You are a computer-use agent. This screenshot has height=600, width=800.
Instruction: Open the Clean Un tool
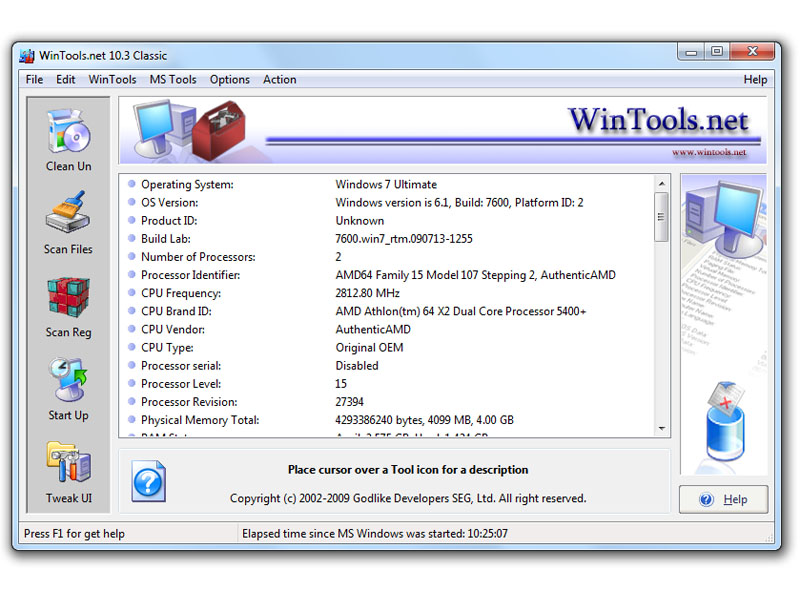[68, 140]
